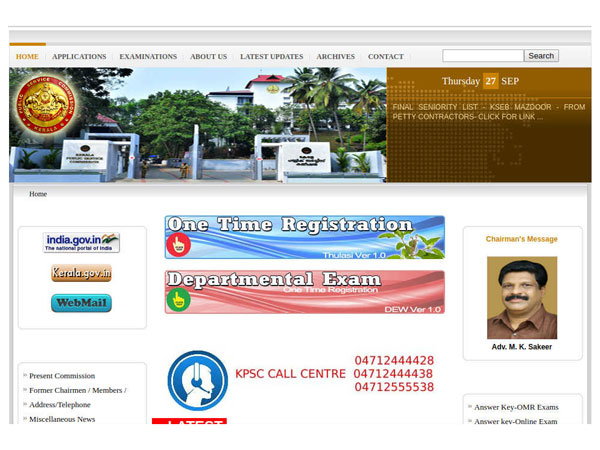Open the EXAMINATIONS menu

coord(148,57)
